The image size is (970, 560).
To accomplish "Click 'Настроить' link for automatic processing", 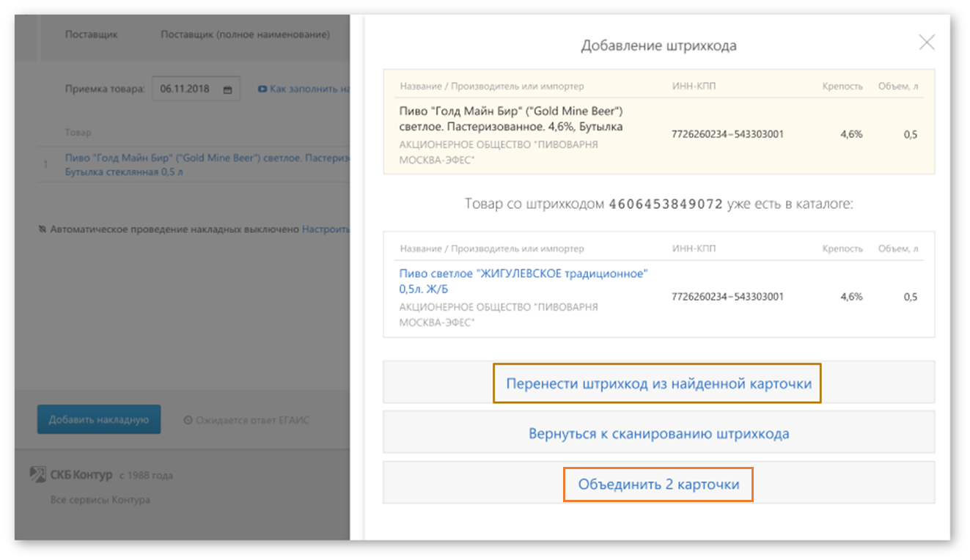I will coord(326,229).
